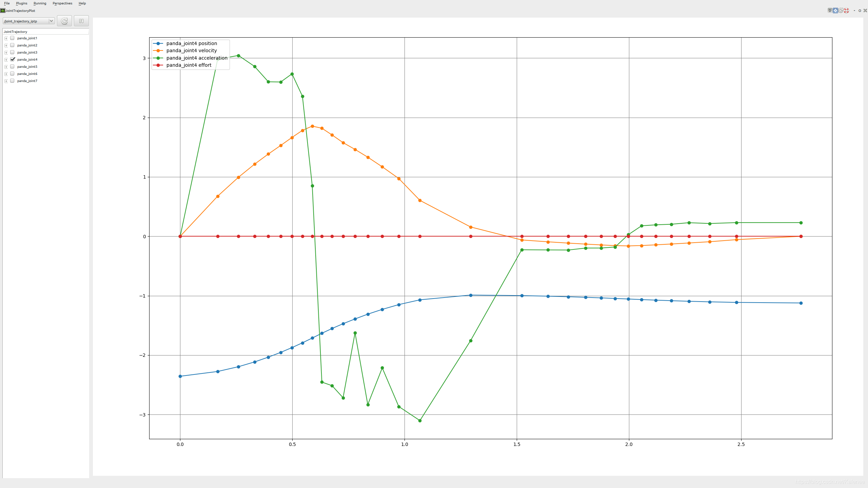Expand the panda_joint2 tree node
868x488 pixels.
tap(6, 45)
